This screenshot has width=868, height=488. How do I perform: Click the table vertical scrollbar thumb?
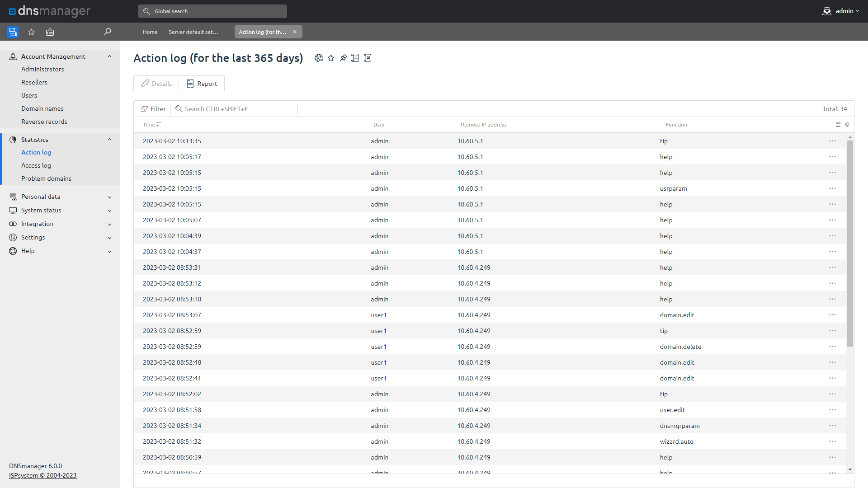coord(850,244)
